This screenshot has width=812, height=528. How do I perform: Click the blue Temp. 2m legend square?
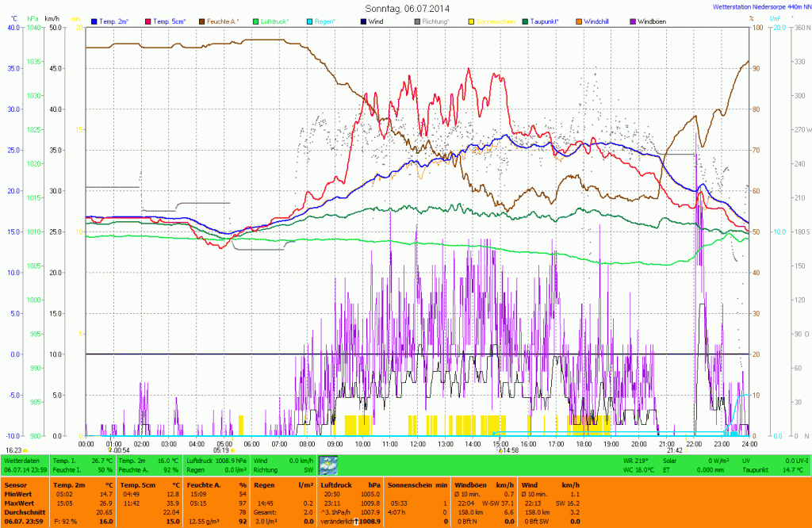click(x=95, y=21)
